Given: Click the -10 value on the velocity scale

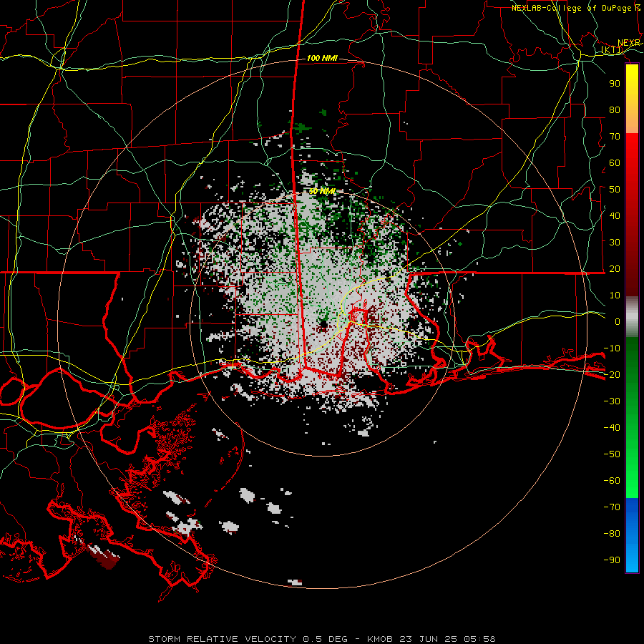Looking at the screenshot, I should pos(612,348).
